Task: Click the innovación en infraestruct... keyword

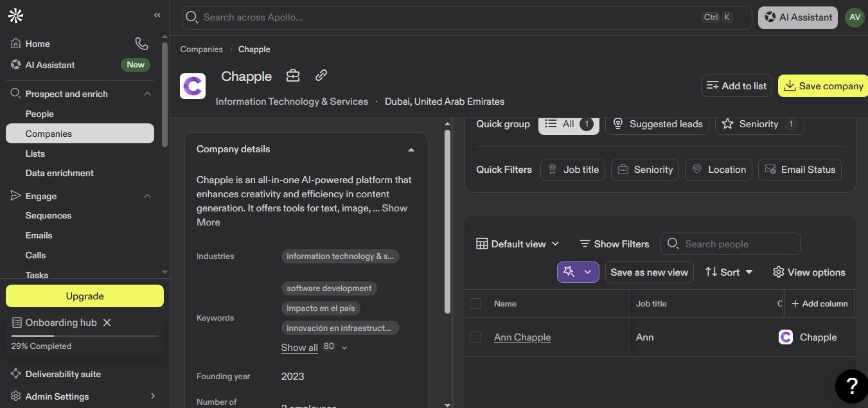Action: [341, 328]
